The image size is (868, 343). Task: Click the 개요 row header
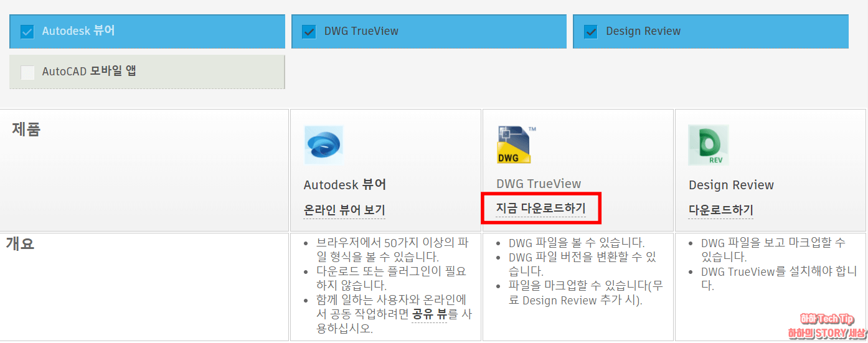(x=20, y=243)
